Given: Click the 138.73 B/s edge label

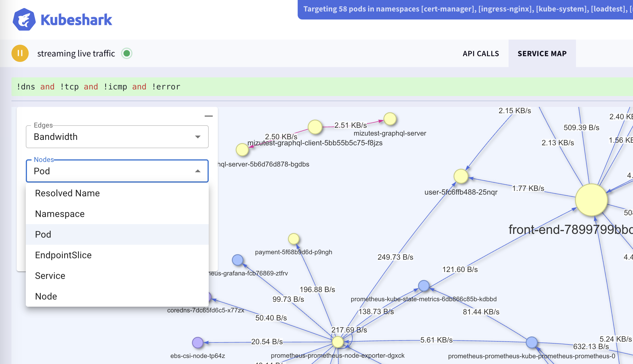Looking at the screenshot, I should tap(376, 312).
